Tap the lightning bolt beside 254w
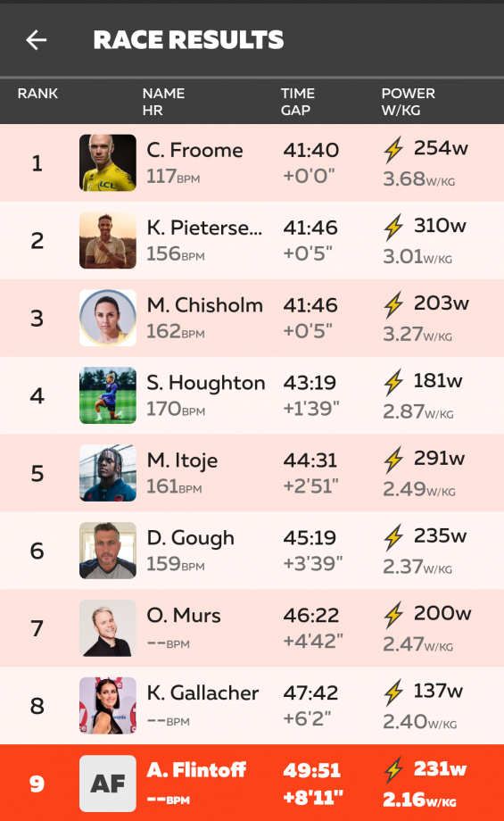504x821 pixels. [x=393, y=150]
